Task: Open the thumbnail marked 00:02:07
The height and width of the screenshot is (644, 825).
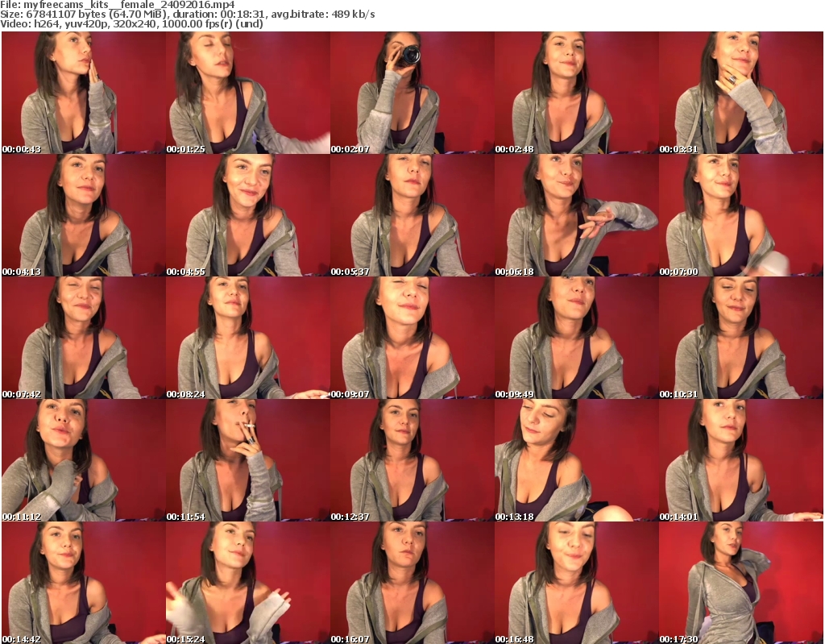Action: [412, 93]
